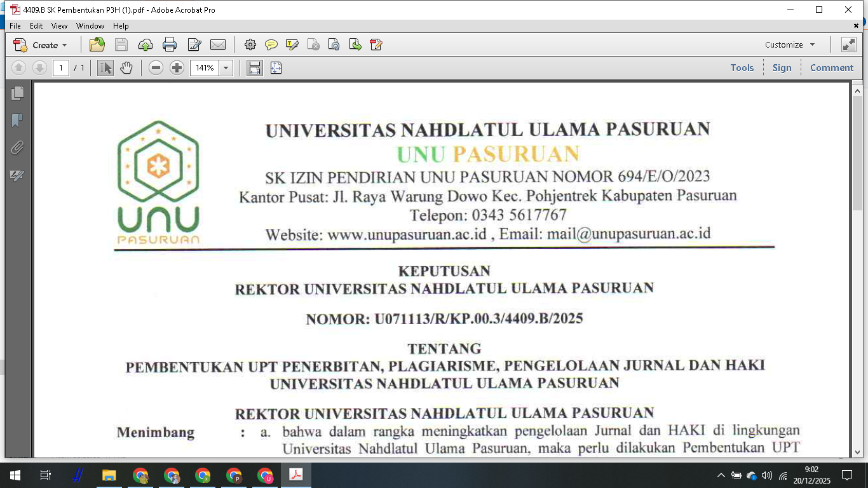Toggle fit width scrolling mode

click(255, 68)
